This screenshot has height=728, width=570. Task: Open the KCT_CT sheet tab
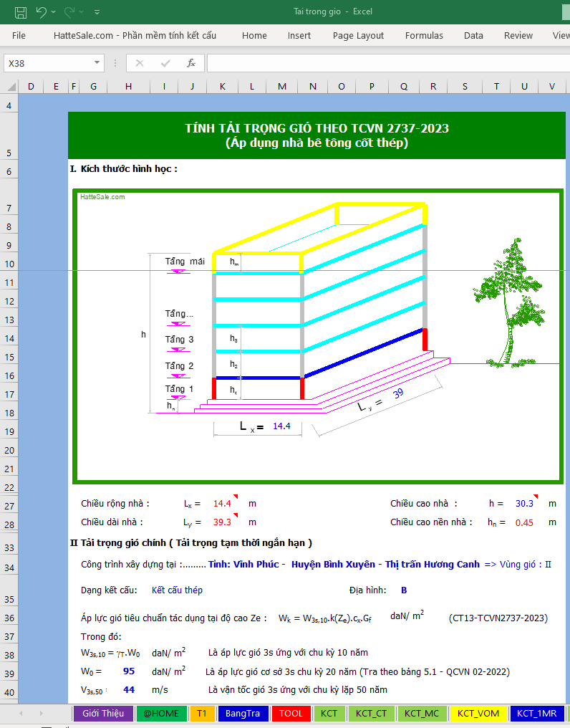(371, 713)
